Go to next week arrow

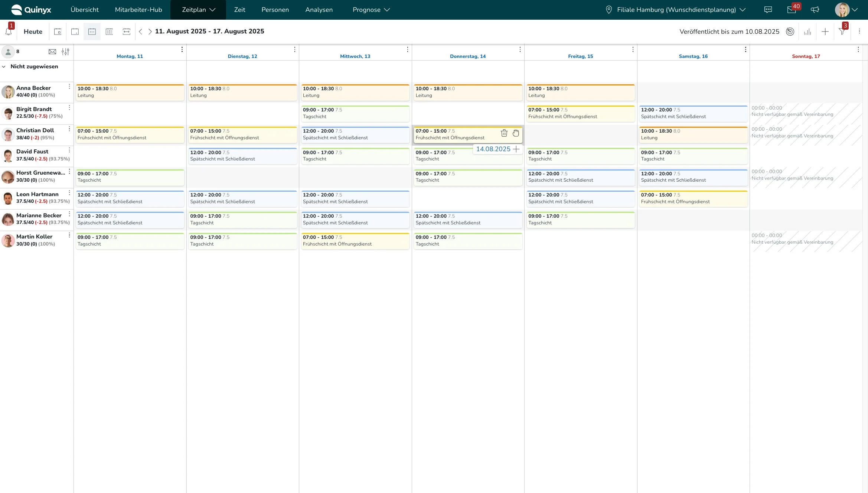tap(150, 32)
